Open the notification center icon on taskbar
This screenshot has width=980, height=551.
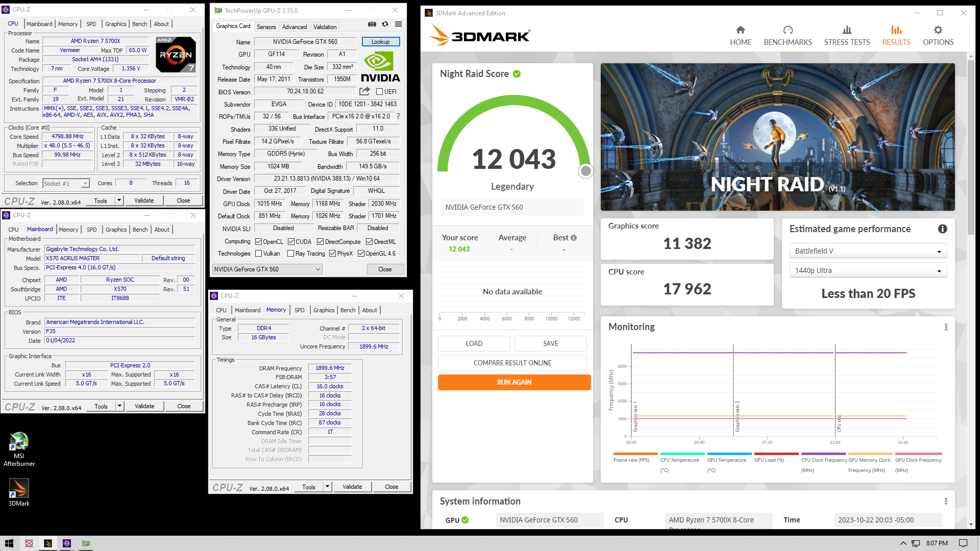(963, 543)
